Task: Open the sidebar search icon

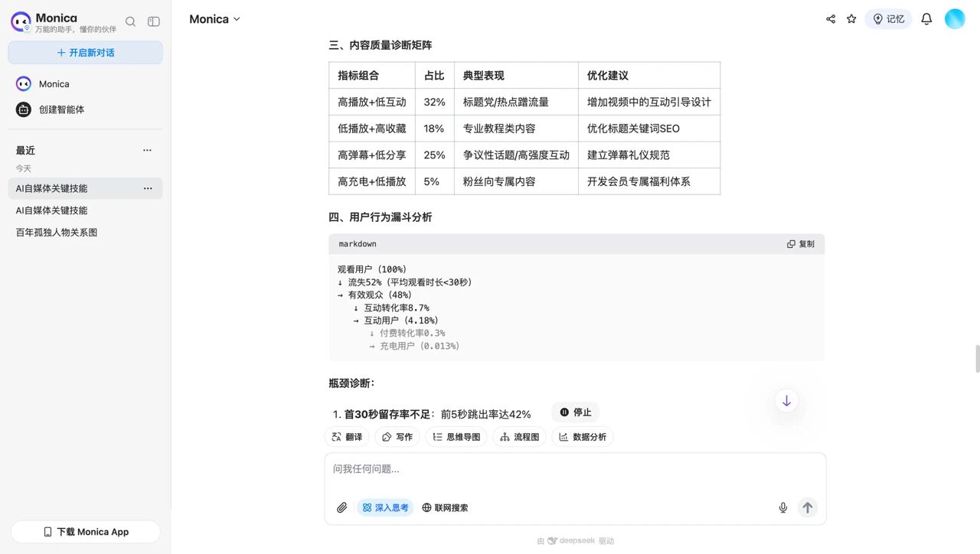Action: [130, 22]
